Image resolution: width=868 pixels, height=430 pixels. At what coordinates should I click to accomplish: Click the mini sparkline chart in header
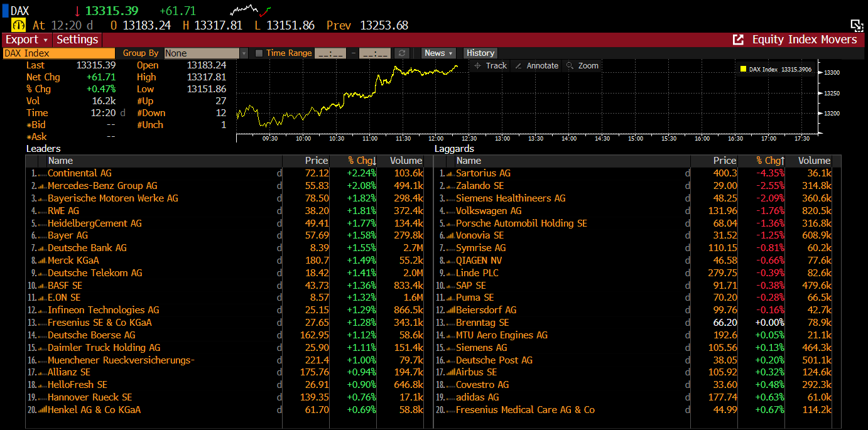[251, 11]
